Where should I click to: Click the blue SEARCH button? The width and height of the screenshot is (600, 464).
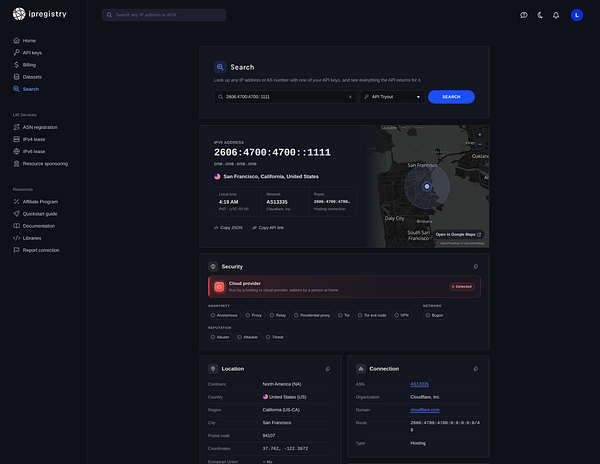[x=451, y=97]
